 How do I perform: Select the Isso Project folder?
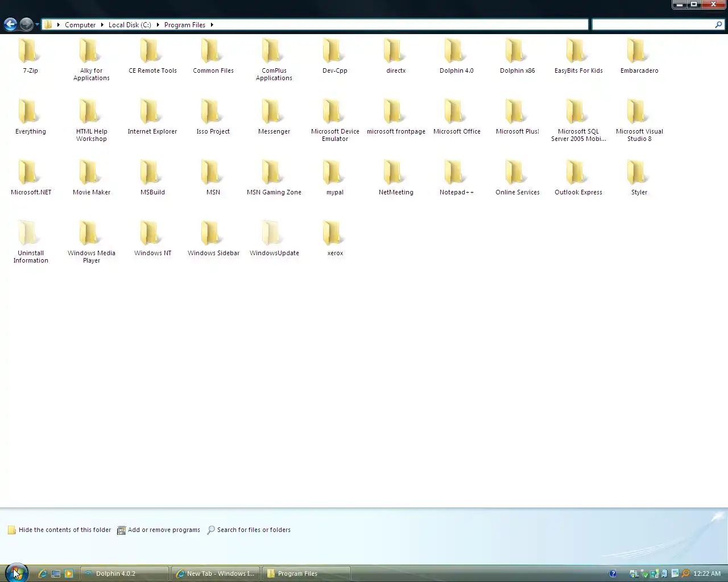pos(213,117)
